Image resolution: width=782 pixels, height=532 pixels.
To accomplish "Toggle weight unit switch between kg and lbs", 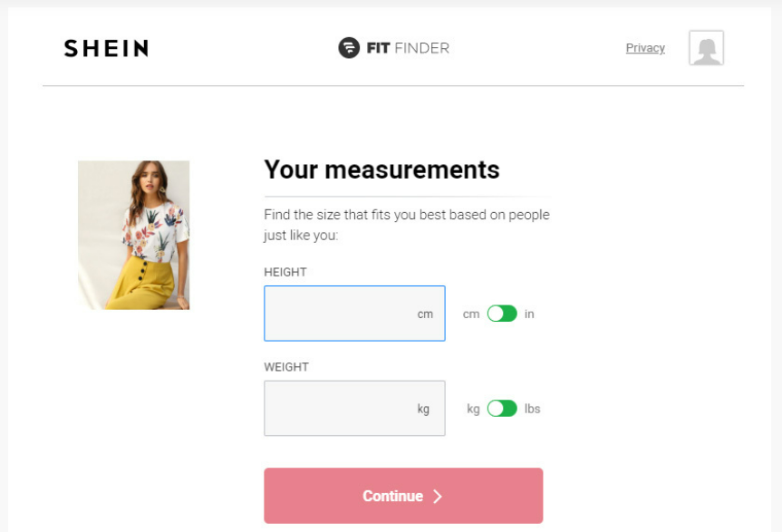I will pos(502,409).
